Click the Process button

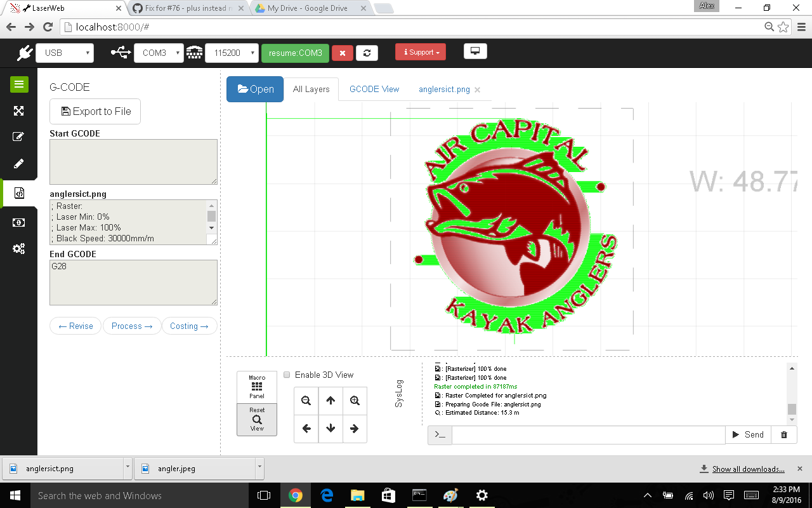(132, 326)
